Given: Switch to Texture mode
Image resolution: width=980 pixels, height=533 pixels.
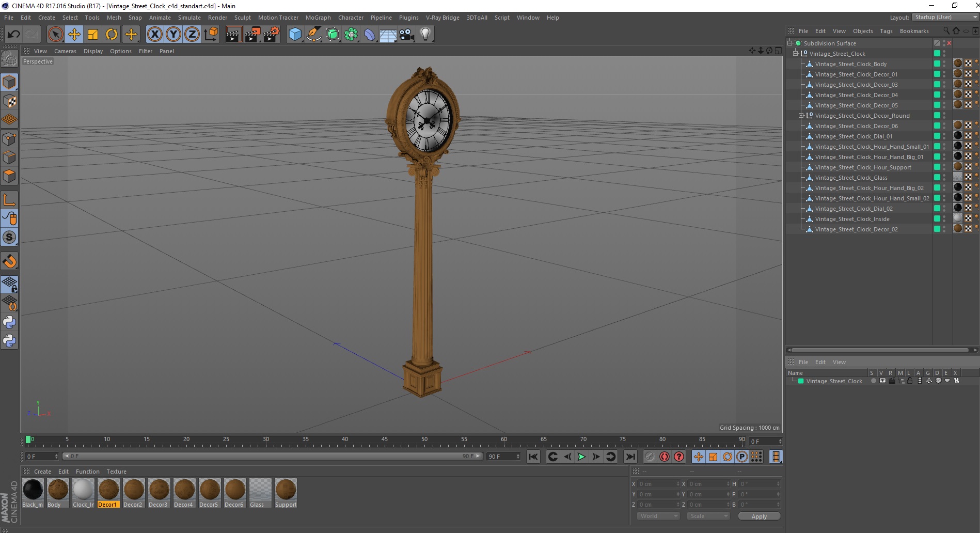Looking at the screenshot, I should point(9,101).
